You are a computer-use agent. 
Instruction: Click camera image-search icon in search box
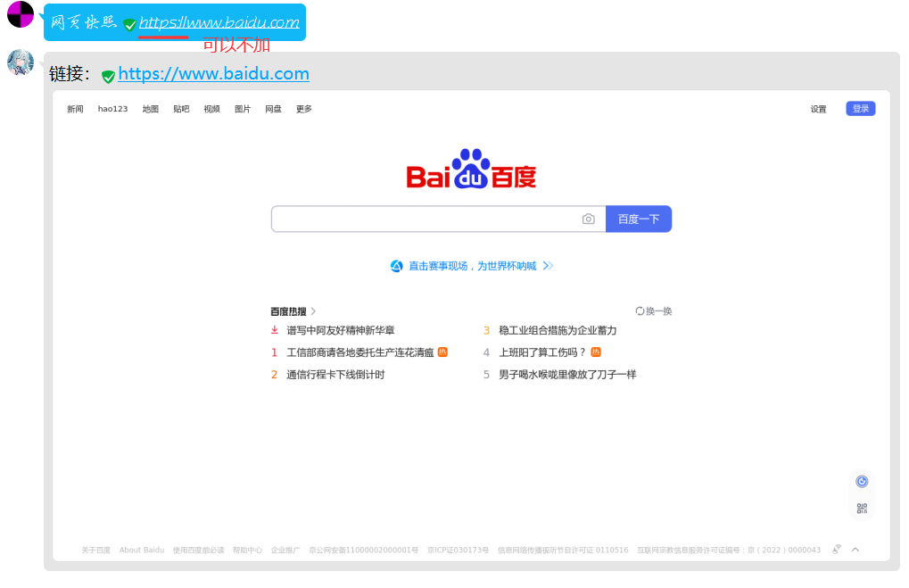tap(589, 219)
